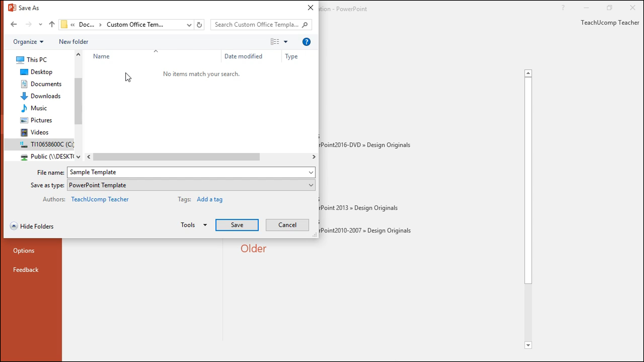Expand the Save as type dropdown

coord(311,185)
